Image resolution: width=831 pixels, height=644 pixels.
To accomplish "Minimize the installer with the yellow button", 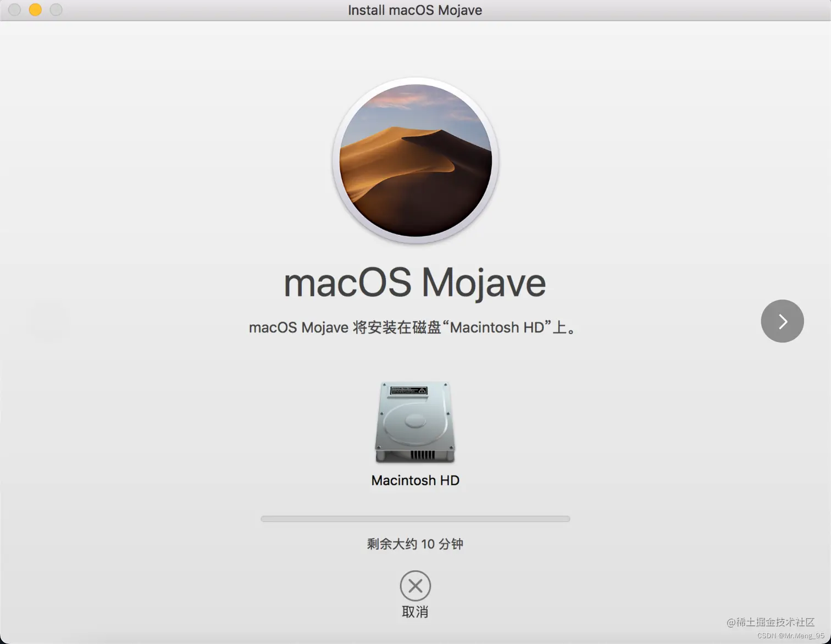I will tap(35, 10).
